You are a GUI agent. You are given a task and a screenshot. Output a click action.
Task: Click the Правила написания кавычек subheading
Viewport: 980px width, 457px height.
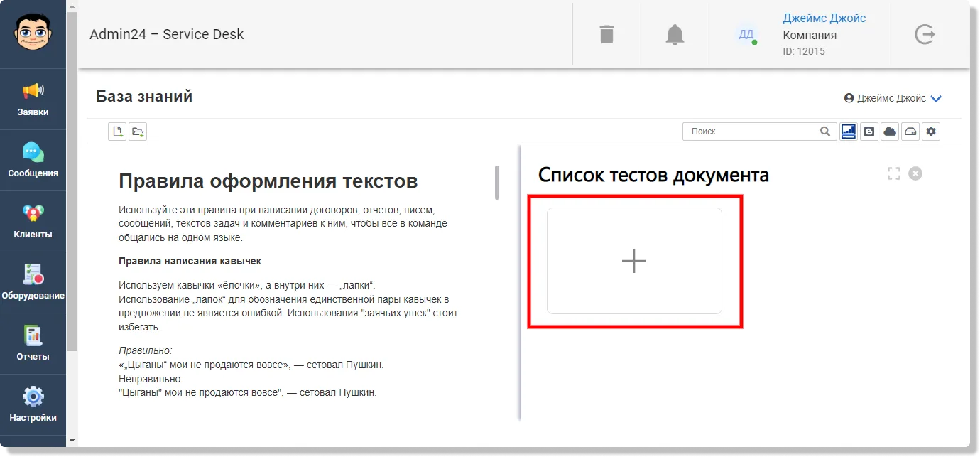click(x=190, y=261)
